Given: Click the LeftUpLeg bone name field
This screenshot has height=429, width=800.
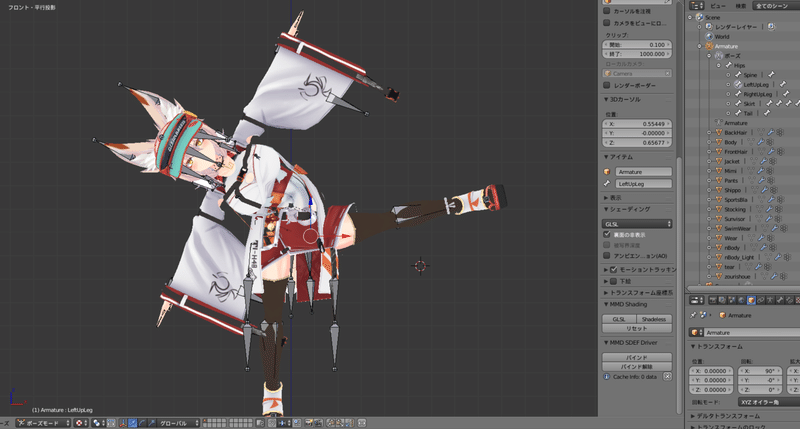Looking at the screenshot, I should 643,184.
